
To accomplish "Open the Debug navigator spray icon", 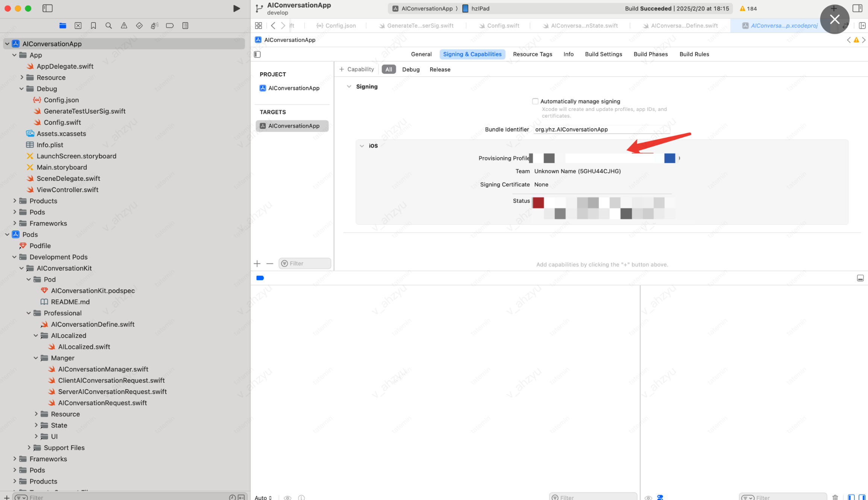I will pos(155,26).
